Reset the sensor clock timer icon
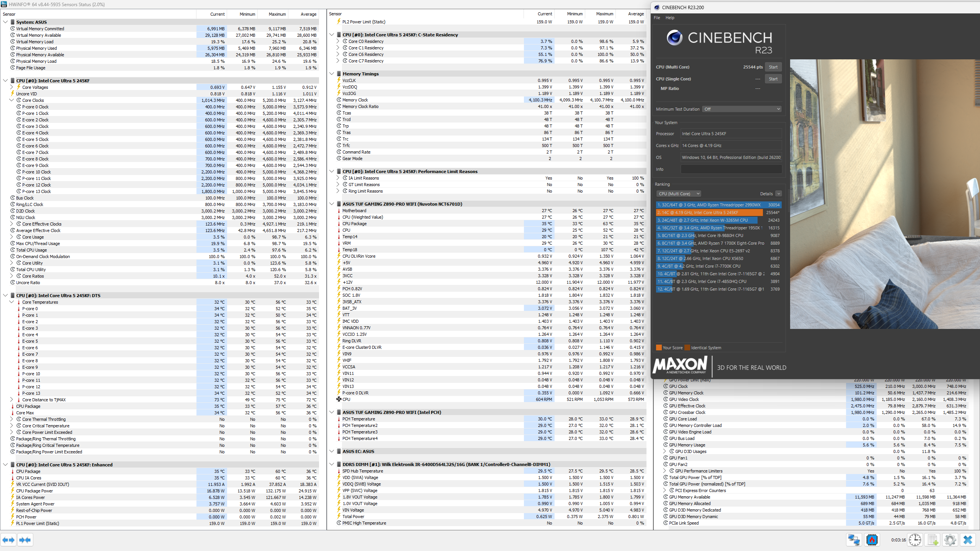 point(915,540)
